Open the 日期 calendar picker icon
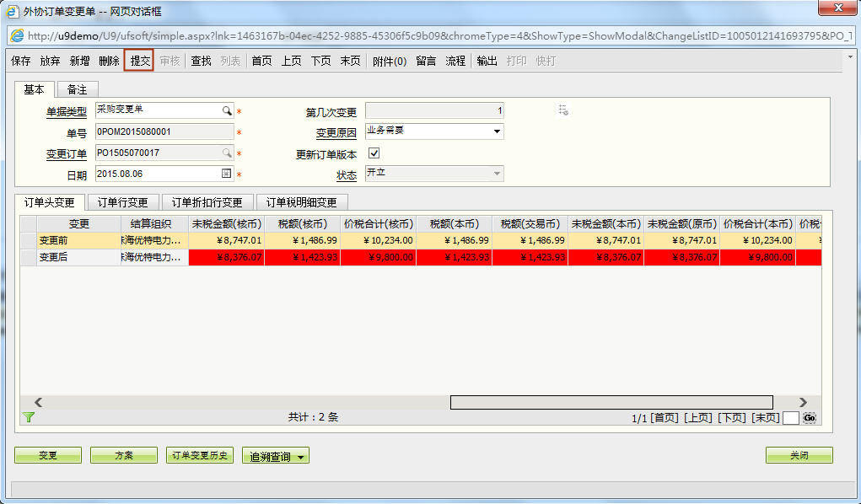 pyautogui.click(x=226, y=174)
